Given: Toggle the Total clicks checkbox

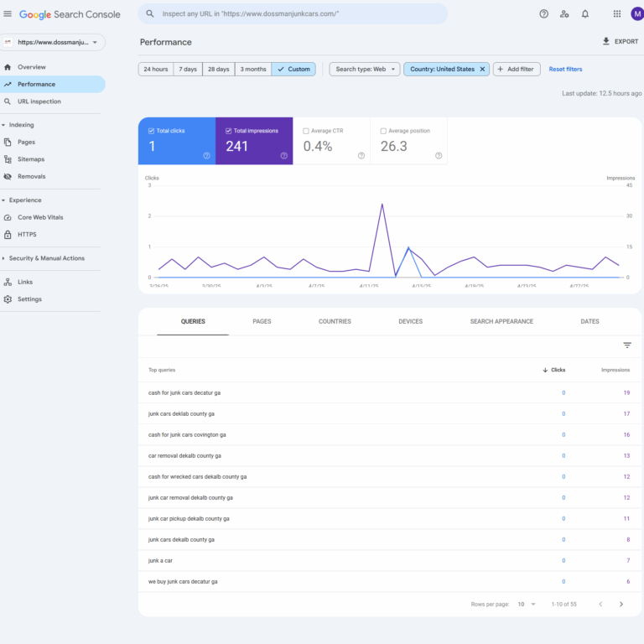Looking at the screenshot, I should coord(151,131).
